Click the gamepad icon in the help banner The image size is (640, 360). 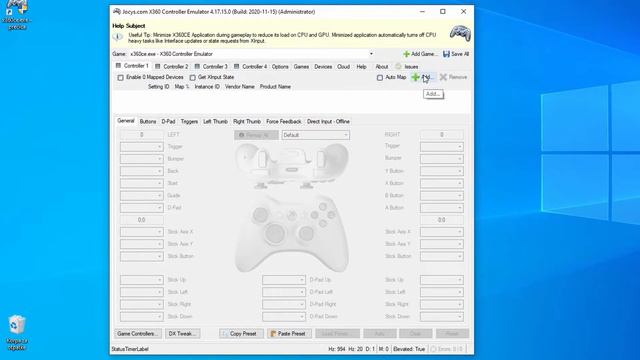pyautogui.click(x=460, y=33)
